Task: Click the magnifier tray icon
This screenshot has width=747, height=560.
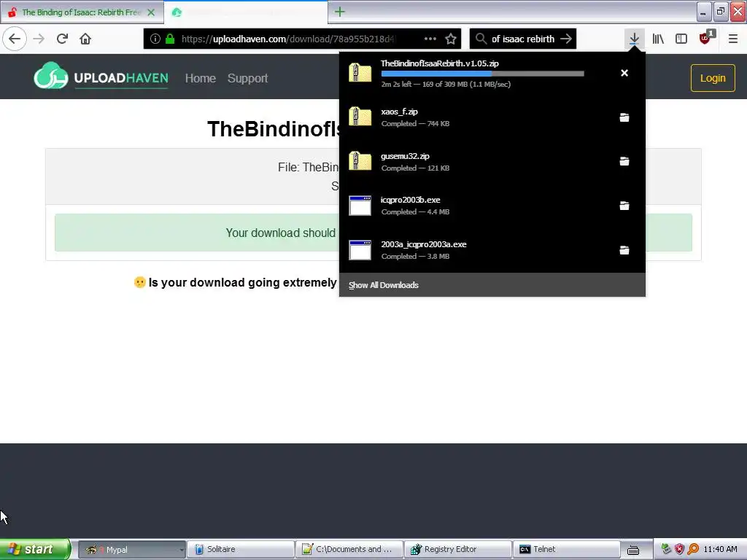Action: (693, 550)
